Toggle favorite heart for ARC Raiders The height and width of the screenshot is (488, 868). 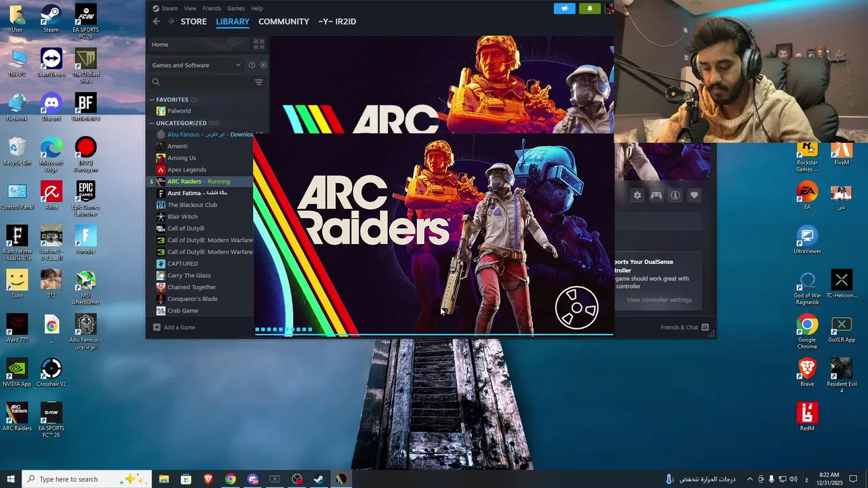point(694,195)
